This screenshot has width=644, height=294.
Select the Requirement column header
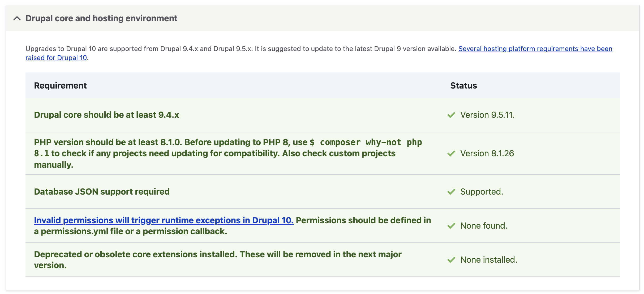[x=60, y=86]
